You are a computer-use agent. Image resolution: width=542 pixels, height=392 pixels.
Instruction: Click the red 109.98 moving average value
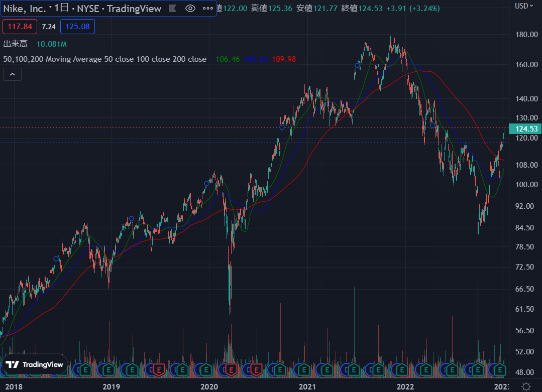coord(284,59)
